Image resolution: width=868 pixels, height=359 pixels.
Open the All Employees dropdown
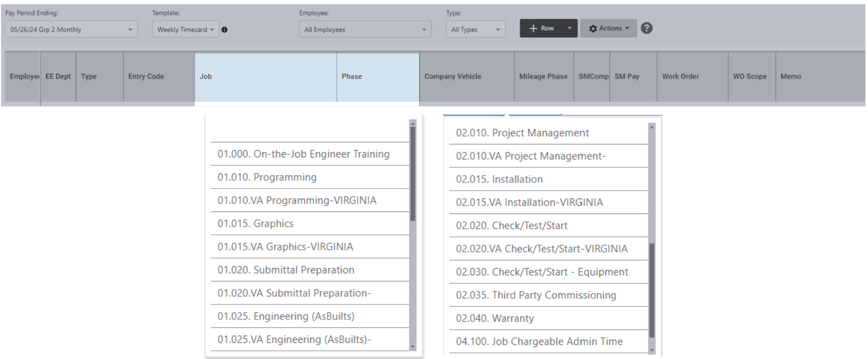pos(365,30)
